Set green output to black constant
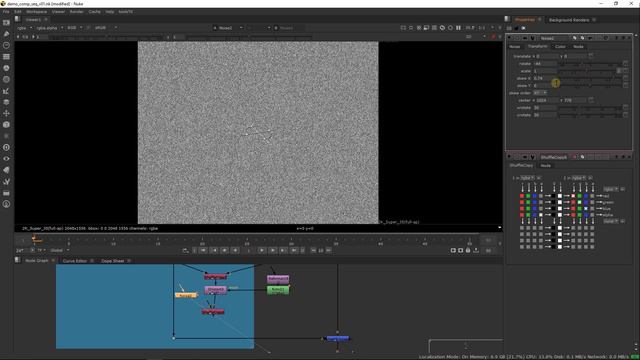640x360 pixels. coord(553,202)
